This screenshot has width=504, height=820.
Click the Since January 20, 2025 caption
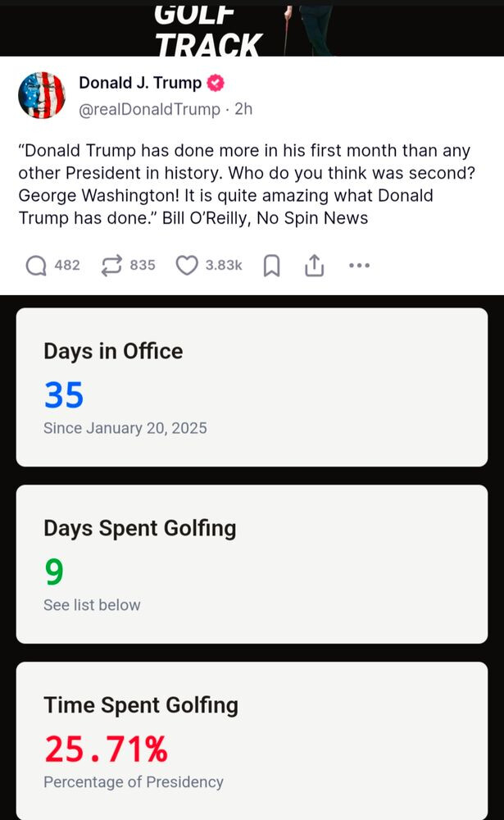pyautogui.click(x=125, y=428)
